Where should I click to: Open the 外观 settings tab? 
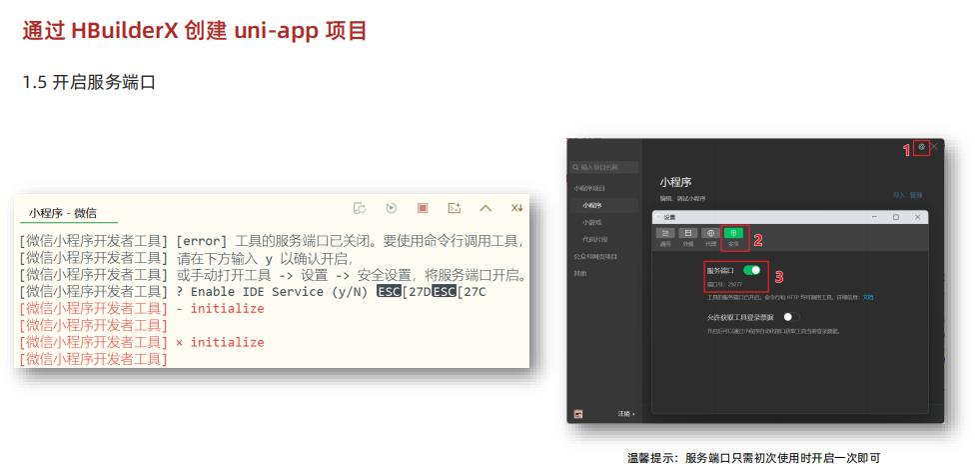coord(688,237)
